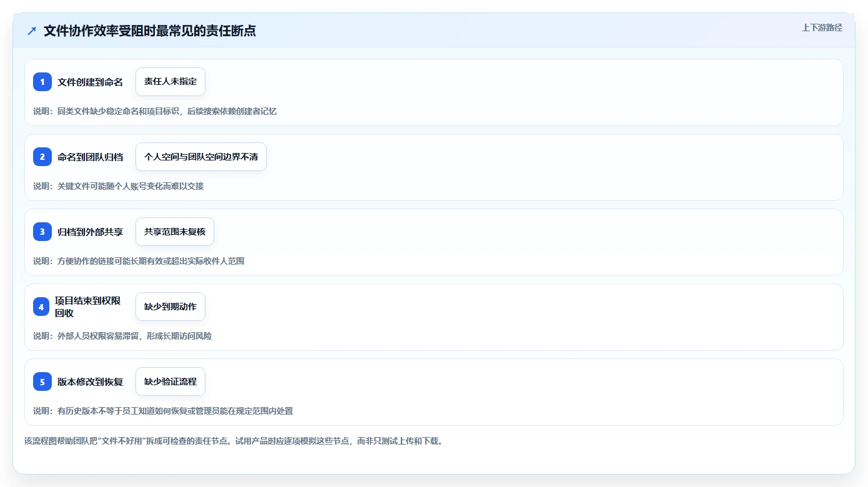The image size is (868, 487).
Task: Click the 共享范围未复核 tag
Action: tap(175, 232)
